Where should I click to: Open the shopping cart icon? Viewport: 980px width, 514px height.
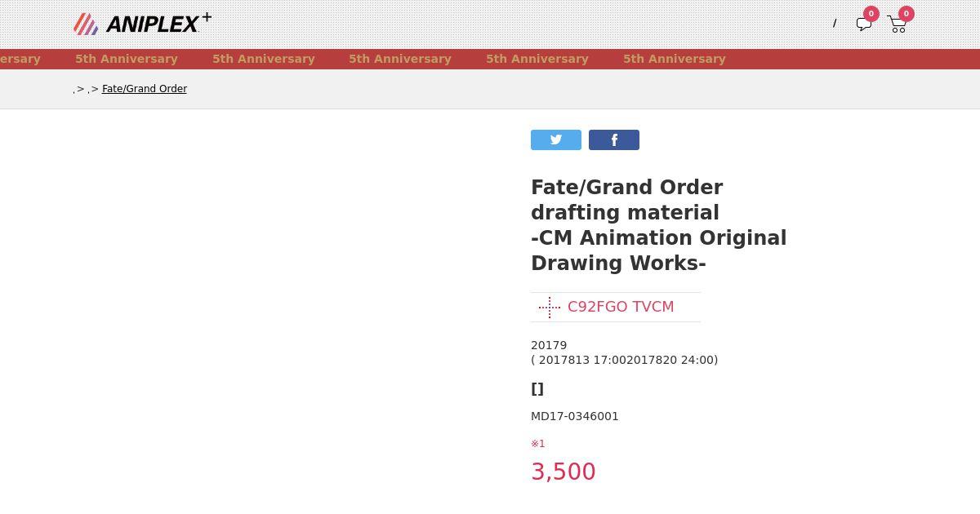click(897, 24)
